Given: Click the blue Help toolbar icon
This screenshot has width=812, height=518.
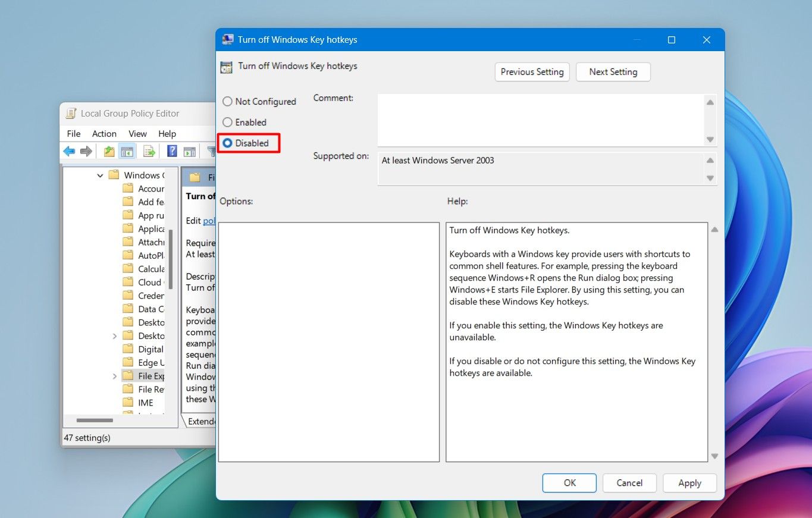Looking at the screenshot, I should pyautogui.click(x=172, y=152).
